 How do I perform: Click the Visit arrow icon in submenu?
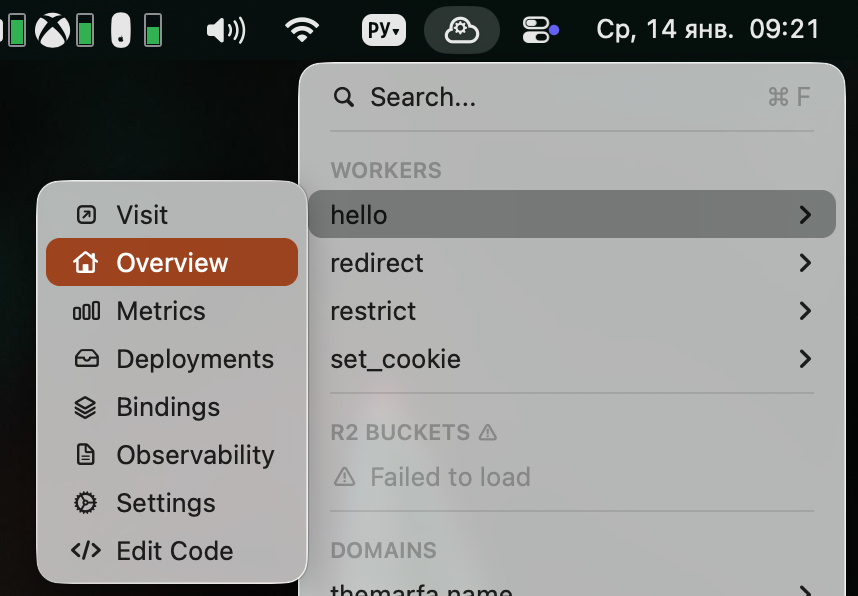coord(86,215)
